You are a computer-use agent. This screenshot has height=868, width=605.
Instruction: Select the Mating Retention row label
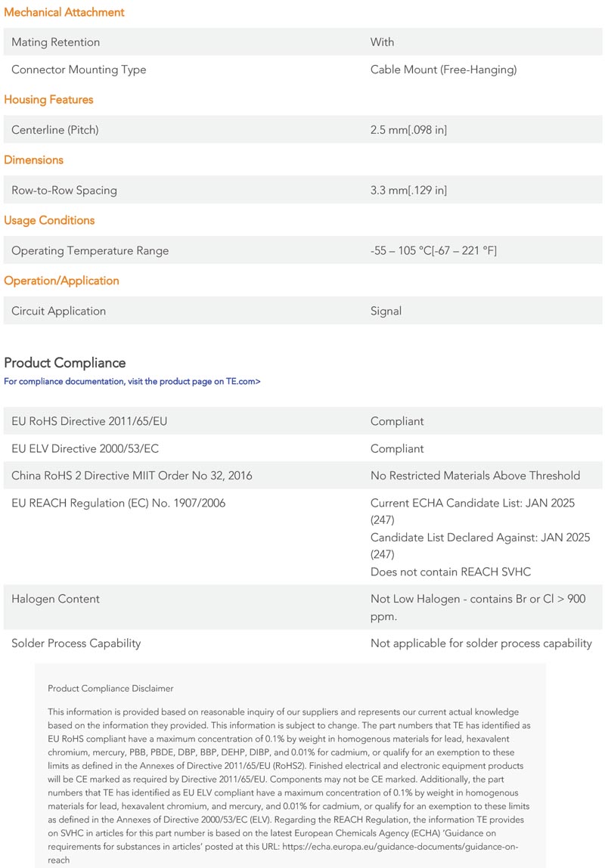[56, 42]
